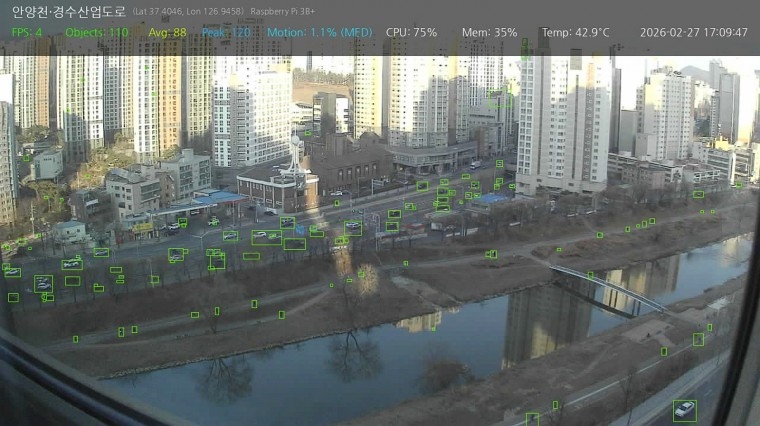Click the tall tree reflection in the river
Image resolution: width=760 pixels, height=426 pixels.
pyautogui.click(x=354, y=355)
